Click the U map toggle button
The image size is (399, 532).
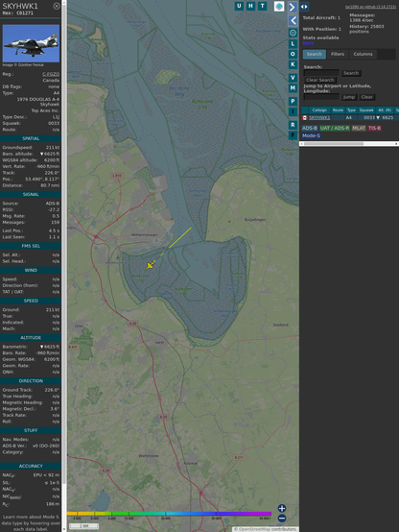coord(239,6)
